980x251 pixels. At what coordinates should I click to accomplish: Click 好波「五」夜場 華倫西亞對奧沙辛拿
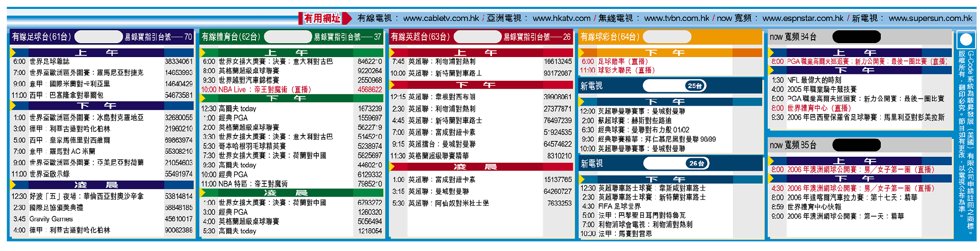[102, 196]
